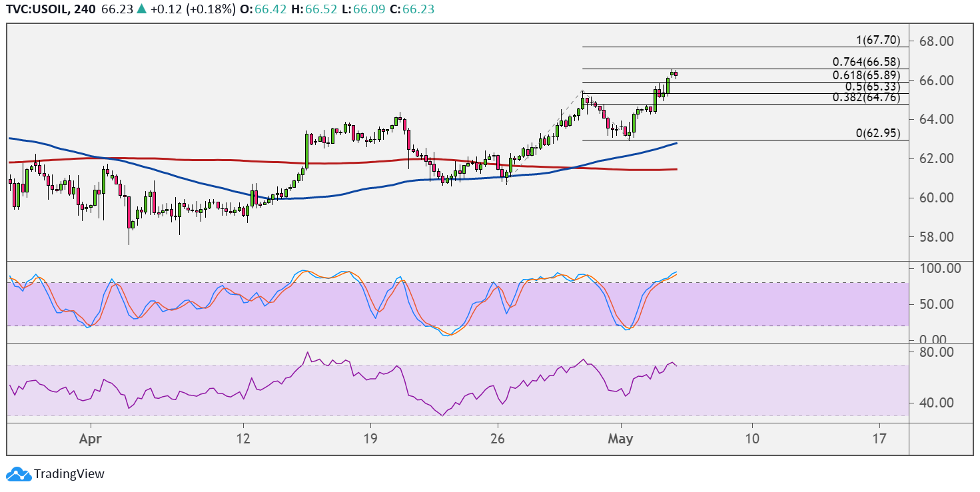Select the TVC:USOIL symbol title
The width and height of the screenshot is (980, 492).
(x=37, y=10)
